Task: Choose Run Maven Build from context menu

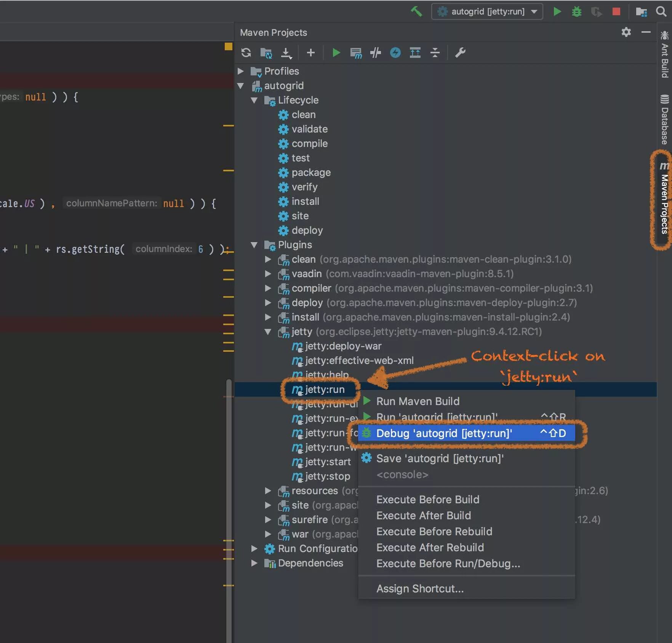Action: pos(467,401)
